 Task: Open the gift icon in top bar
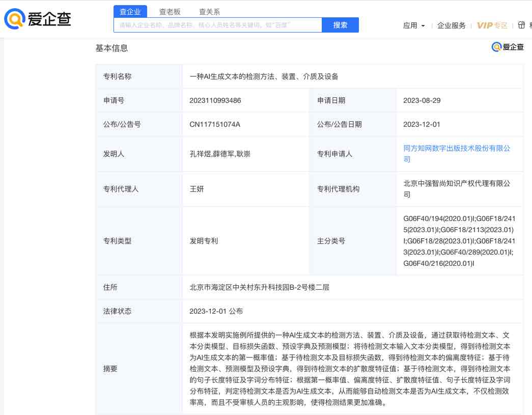click(x=521, y=25)
